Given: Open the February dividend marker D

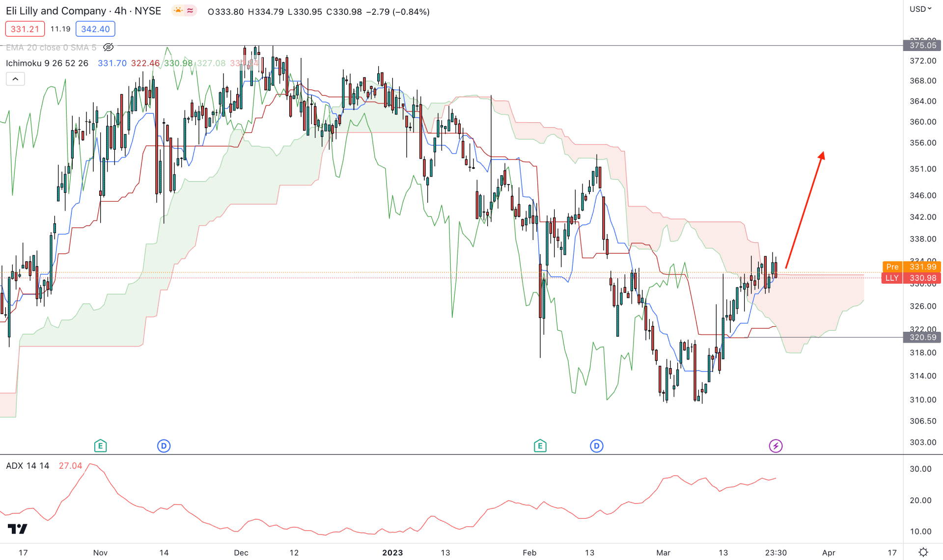Looking at the screenshot, I should [x=596, y=446].
